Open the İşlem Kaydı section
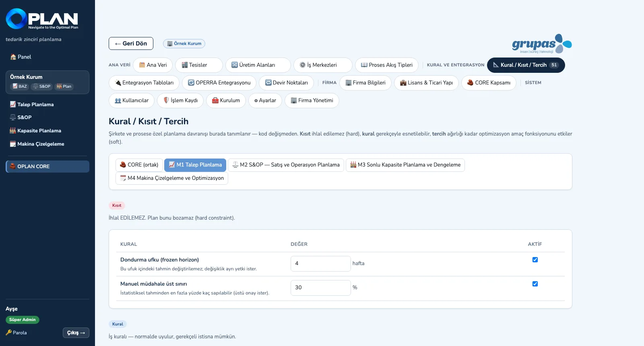 pyautogui.click(x=180, y=101)
